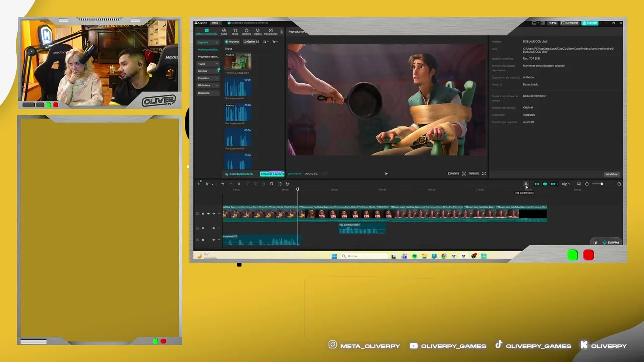
Task: Click the delete clip icon on timeline toolbar
Action: click(263, 184)
